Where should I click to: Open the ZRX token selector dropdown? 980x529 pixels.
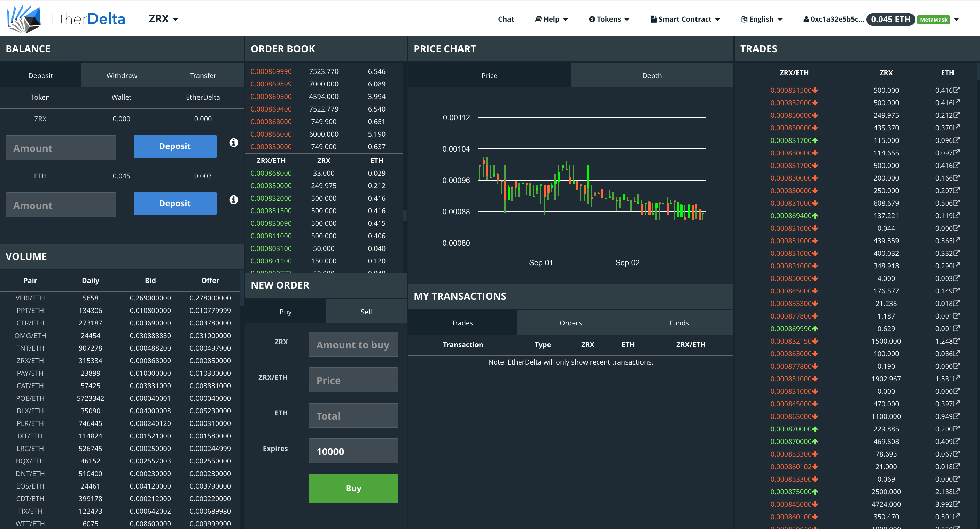pyautogui.click(x=164, y=19)
